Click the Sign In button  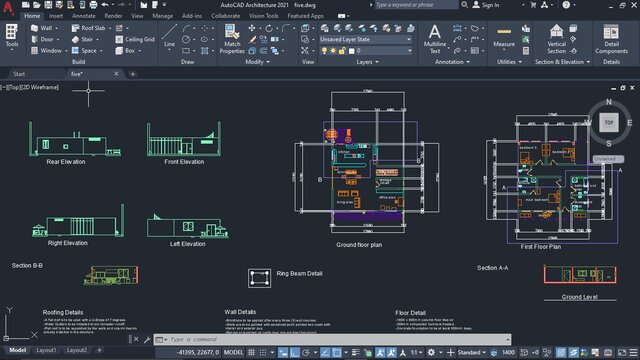pyautogui.click(x=486, y=5)
